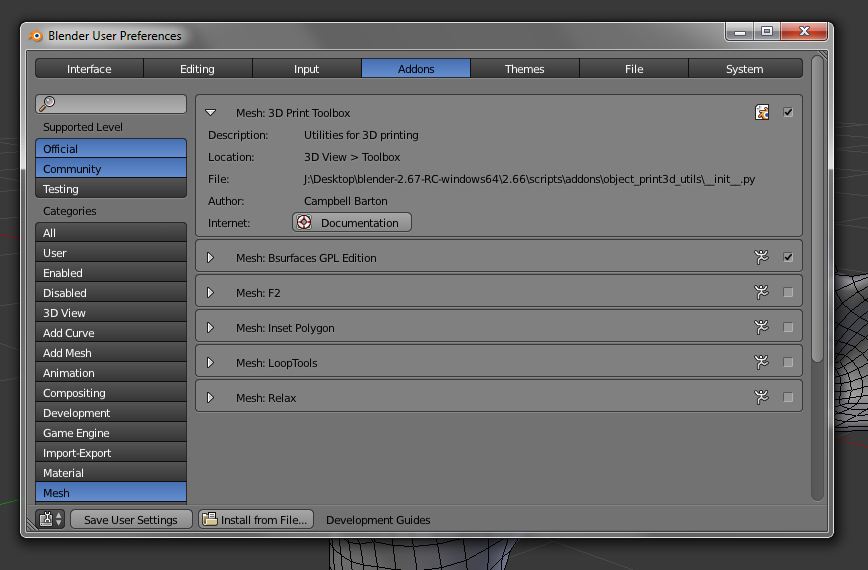Go to the File tab

634,69
